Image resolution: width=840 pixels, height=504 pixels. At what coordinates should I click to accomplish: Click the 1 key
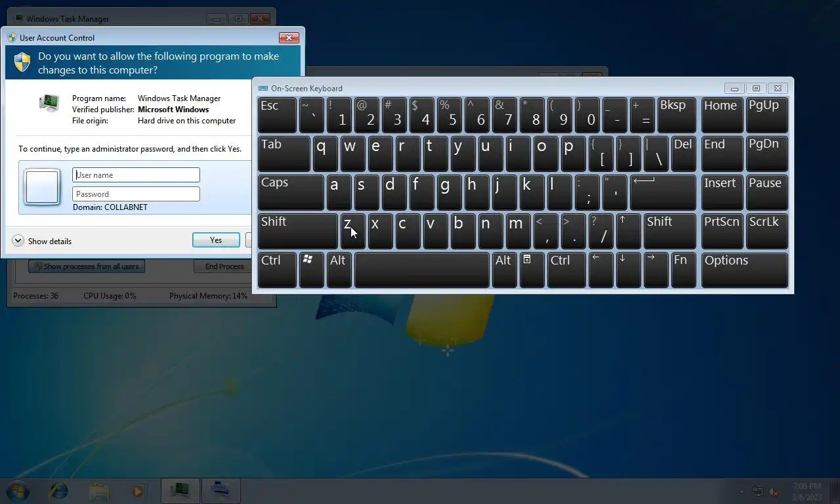click(339, 115)
